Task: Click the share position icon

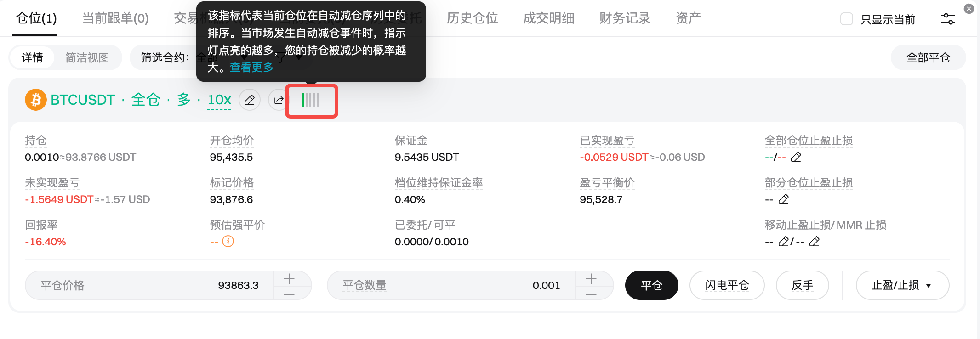Action: pos(279,100)
